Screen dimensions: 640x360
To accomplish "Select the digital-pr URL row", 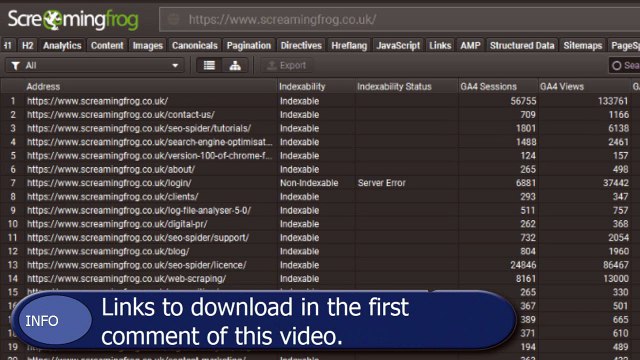I will click(x=117, y=224).
